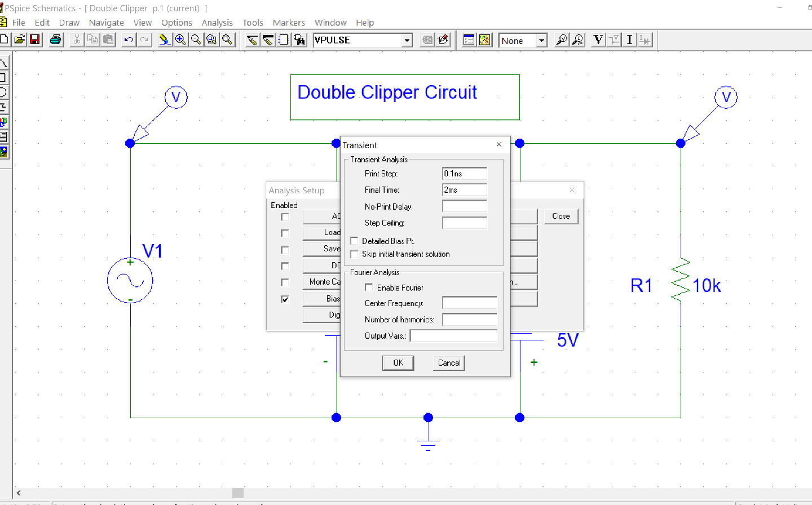This screenshot has height=505, width=812.
Task: Open the VPULSE part list dropdown
Action: click(x=407, y=40)
